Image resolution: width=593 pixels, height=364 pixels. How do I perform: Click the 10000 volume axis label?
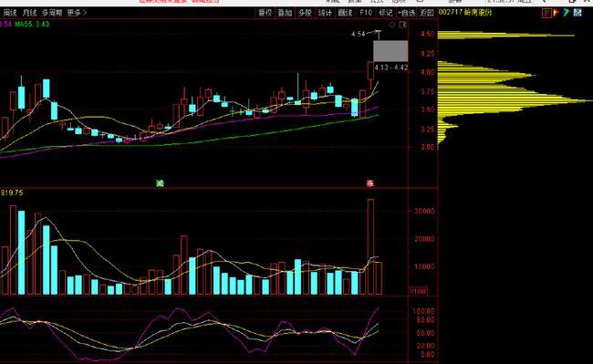[424, 266]
